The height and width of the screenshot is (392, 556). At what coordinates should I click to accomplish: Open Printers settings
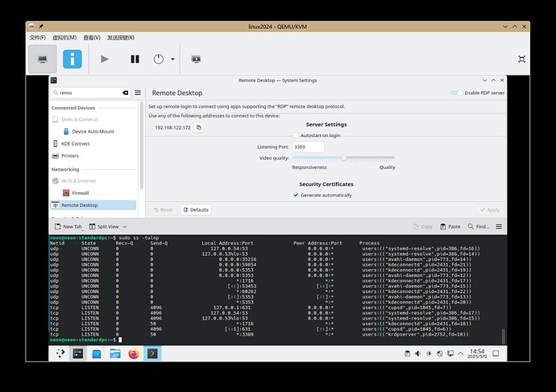click(93, 156)
